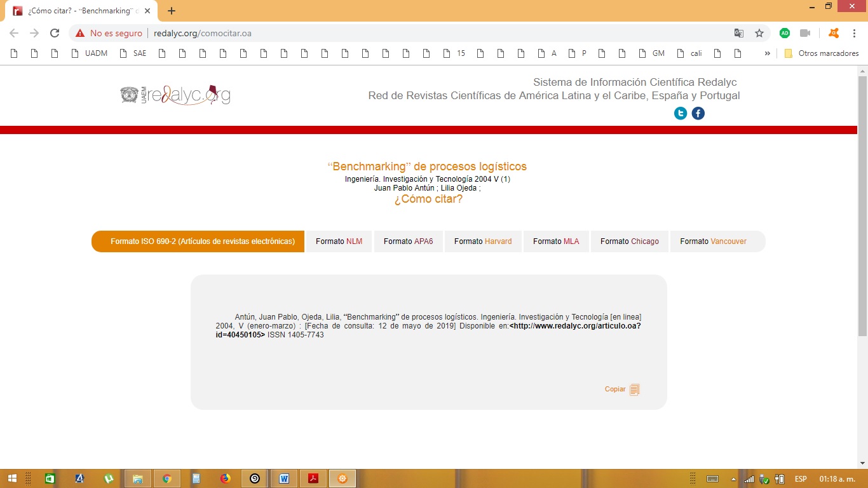Image resolution: width=868 pixels, height=488 pixels.
Task: Open Formato Vancouver tab
Action: (x=713, y=241)
